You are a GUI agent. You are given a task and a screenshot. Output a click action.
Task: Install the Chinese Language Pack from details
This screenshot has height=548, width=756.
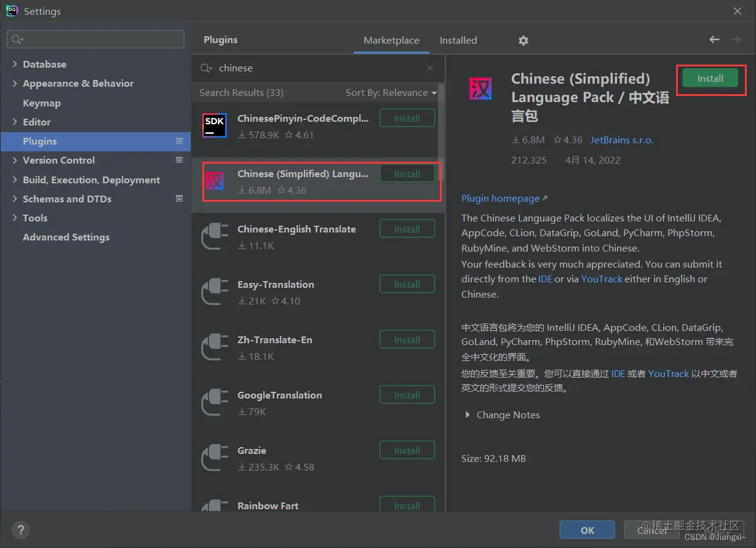tap(710, 79)
